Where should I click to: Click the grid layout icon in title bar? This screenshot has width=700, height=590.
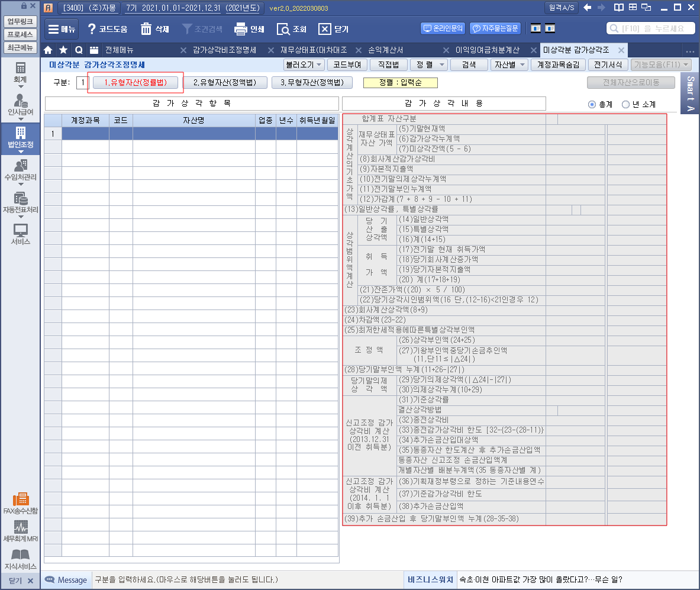coord(633,8)
